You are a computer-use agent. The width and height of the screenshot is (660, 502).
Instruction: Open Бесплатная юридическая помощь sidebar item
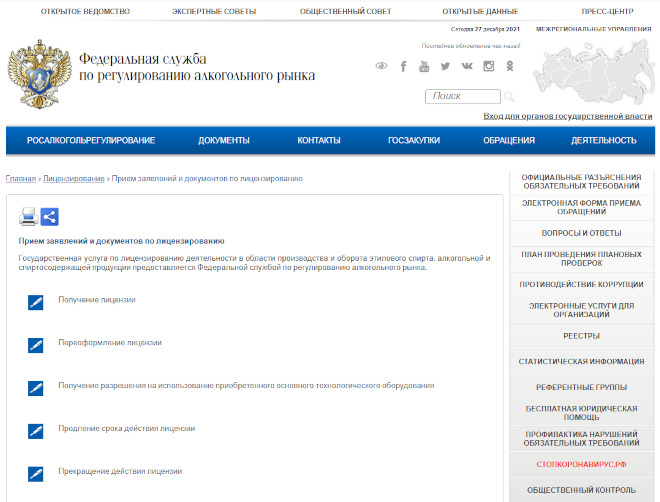[581, 413]
